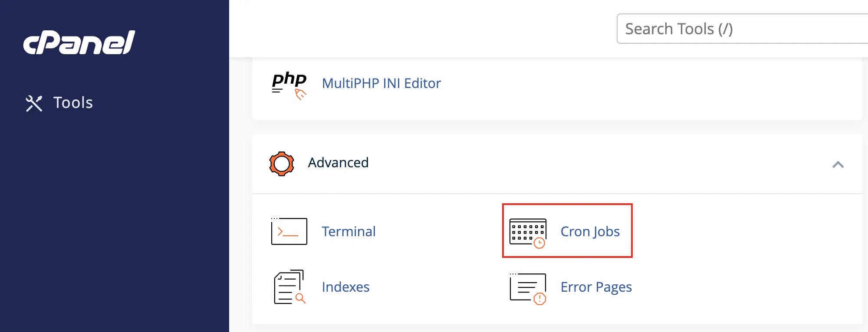Click the Cron Jobs calendar icon

[528, 233]
